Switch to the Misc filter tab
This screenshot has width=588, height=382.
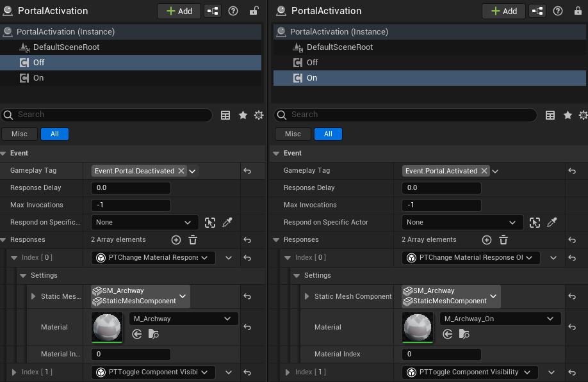tap(19, 134)
